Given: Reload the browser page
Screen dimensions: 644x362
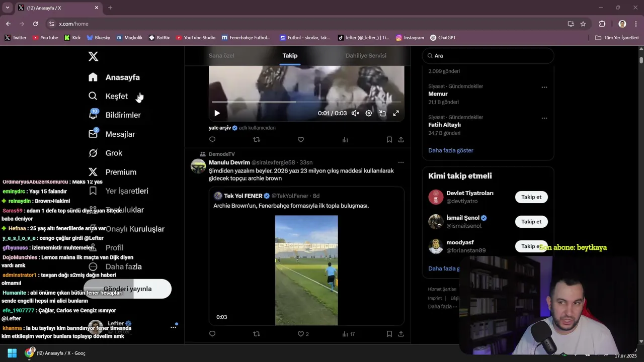Looking at the screenshot, I should click(35, 24).
